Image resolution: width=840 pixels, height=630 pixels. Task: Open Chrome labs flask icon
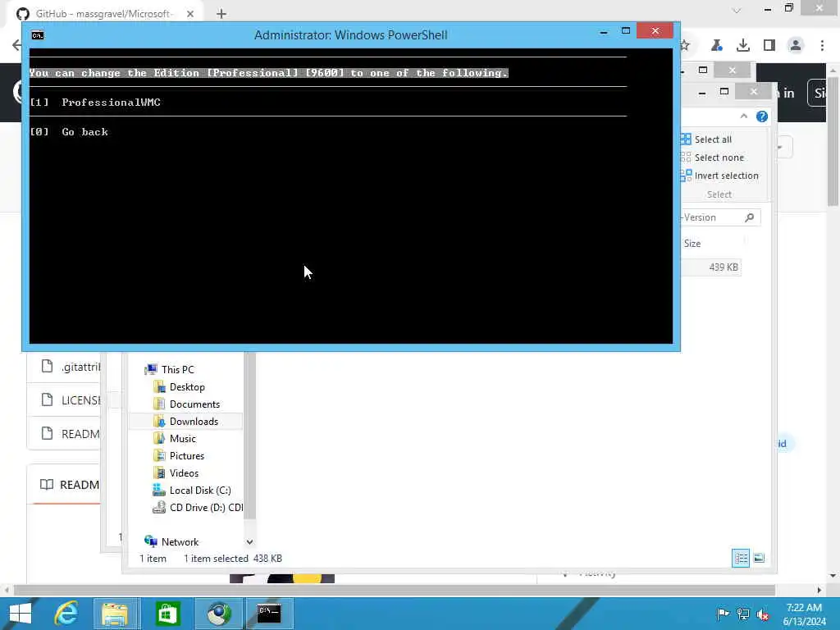click(x=716, y=46)
